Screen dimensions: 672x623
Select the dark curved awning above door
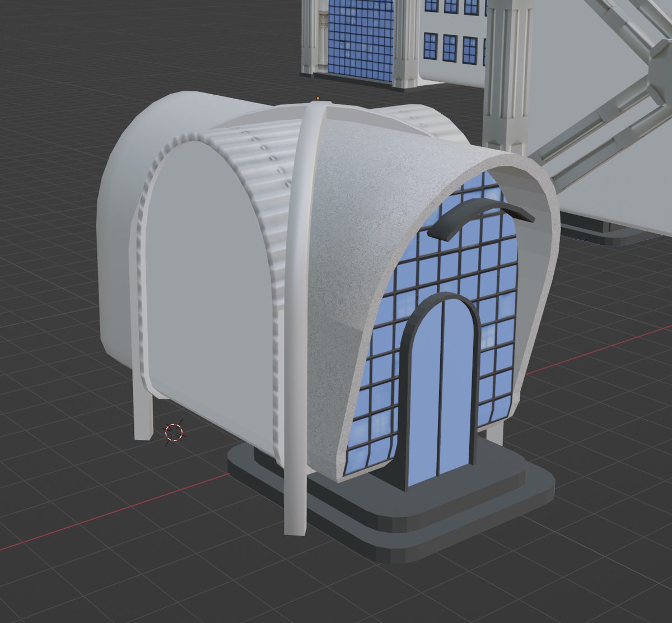[x=480, y=219]
